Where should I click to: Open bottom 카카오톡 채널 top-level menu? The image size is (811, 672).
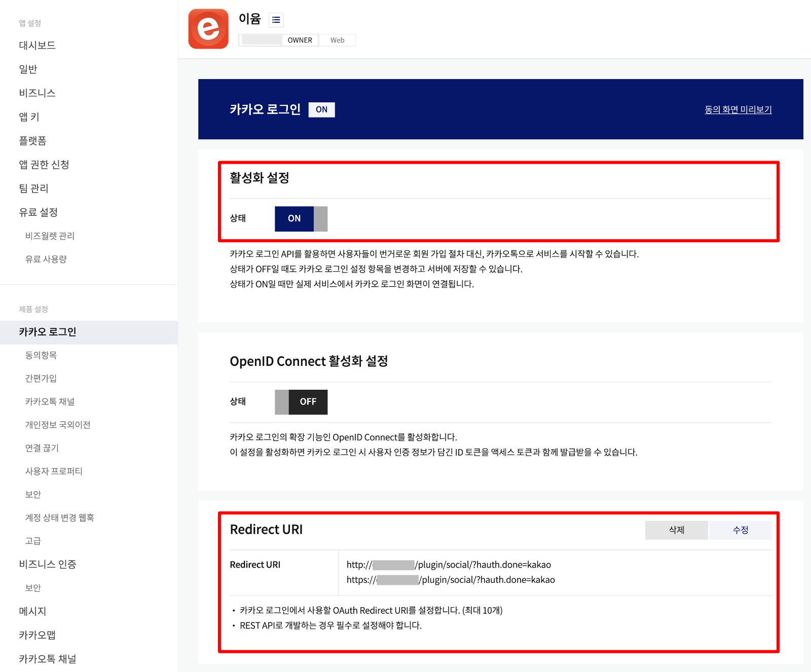click(48, 659)
